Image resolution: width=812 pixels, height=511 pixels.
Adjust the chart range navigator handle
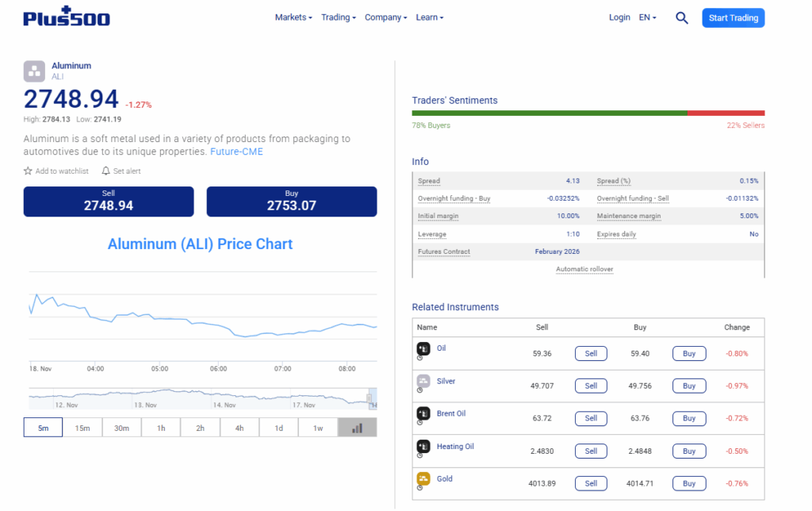click(370, 398)
